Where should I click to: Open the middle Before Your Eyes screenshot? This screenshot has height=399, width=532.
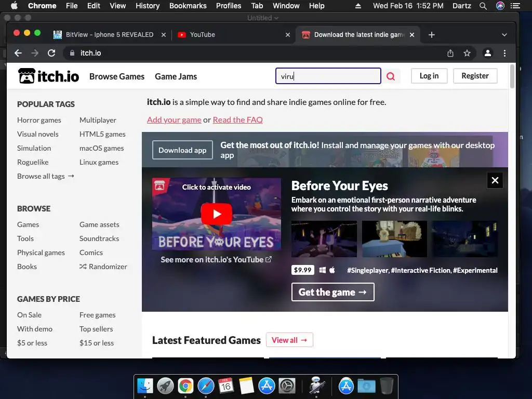tap(394, 239)
